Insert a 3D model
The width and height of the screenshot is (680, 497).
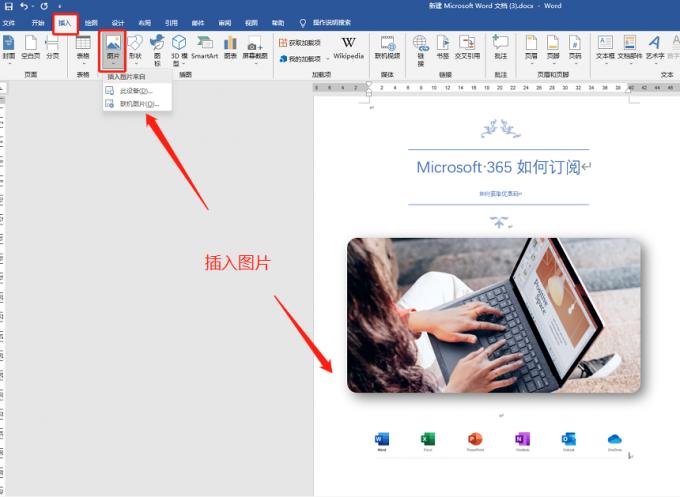coord(179,50)
